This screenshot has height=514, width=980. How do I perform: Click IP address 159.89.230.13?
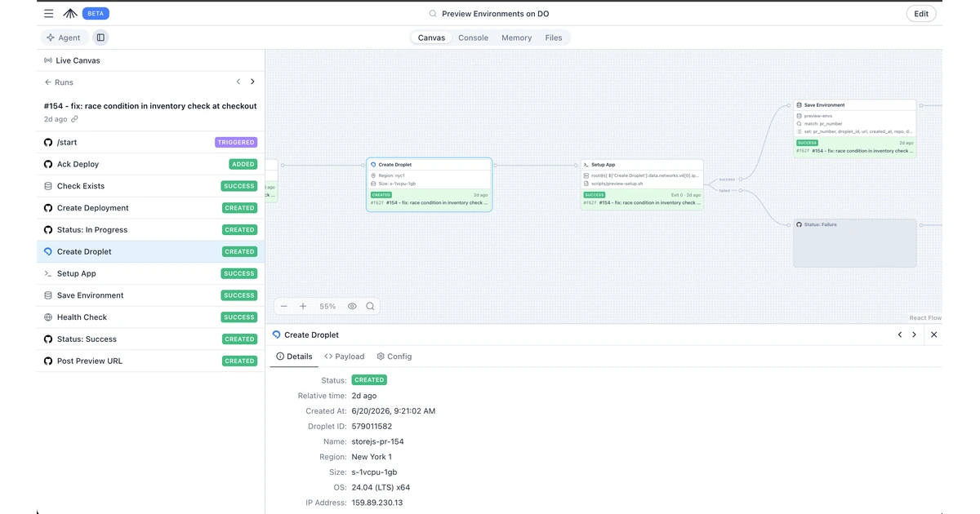tap(377, 503)
